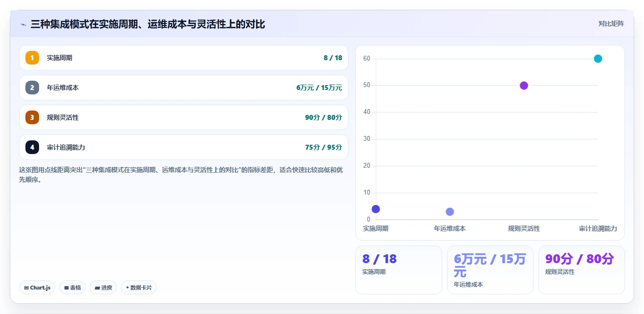This screenshot has height=314, width=644.
Task: Click the brown number 3 badge
Action: (32, 117)
